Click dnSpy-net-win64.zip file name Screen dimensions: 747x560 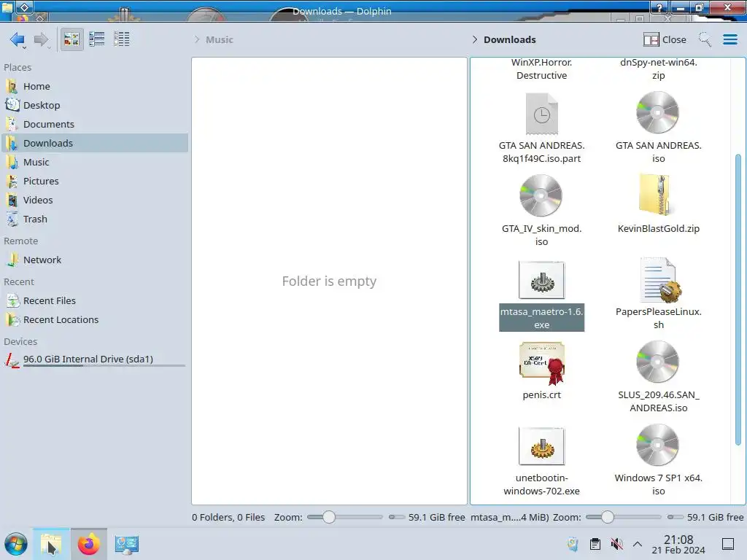(x=659, y=69)
